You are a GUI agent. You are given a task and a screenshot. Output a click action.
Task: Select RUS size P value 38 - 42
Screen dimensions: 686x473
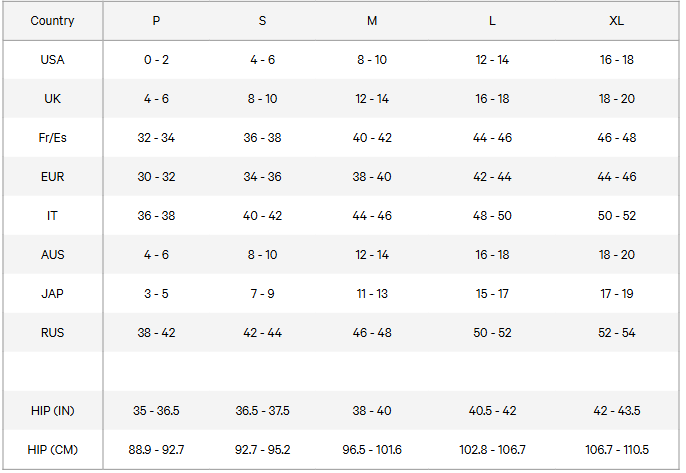point(156,333)
